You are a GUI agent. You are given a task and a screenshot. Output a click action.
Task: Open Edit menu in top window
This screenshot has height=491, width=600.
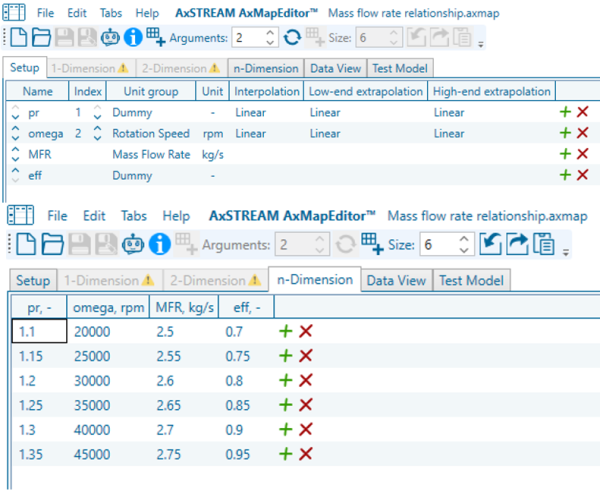(x=77, y=13)
